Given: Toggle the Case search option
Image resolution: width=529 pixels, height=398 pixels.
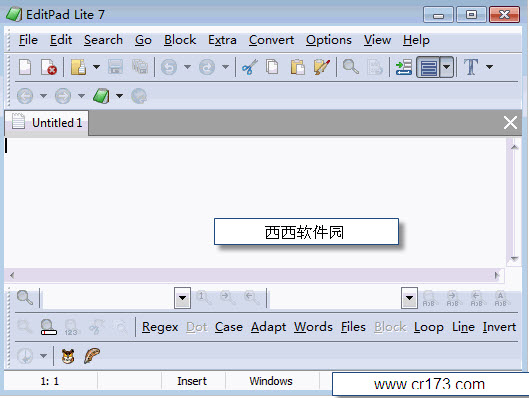Looking at the screenshot, I should [x=229, y=327].
